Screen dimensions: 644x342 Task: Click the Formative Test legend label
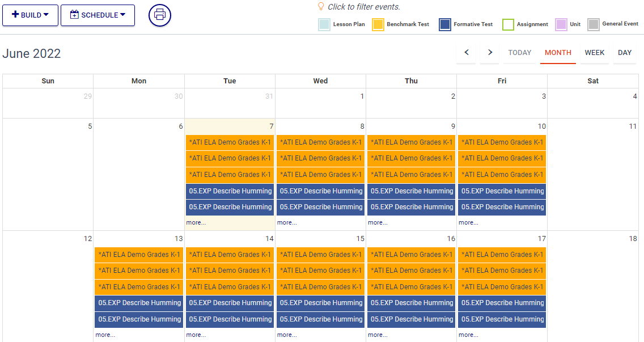tap(473, 24)
